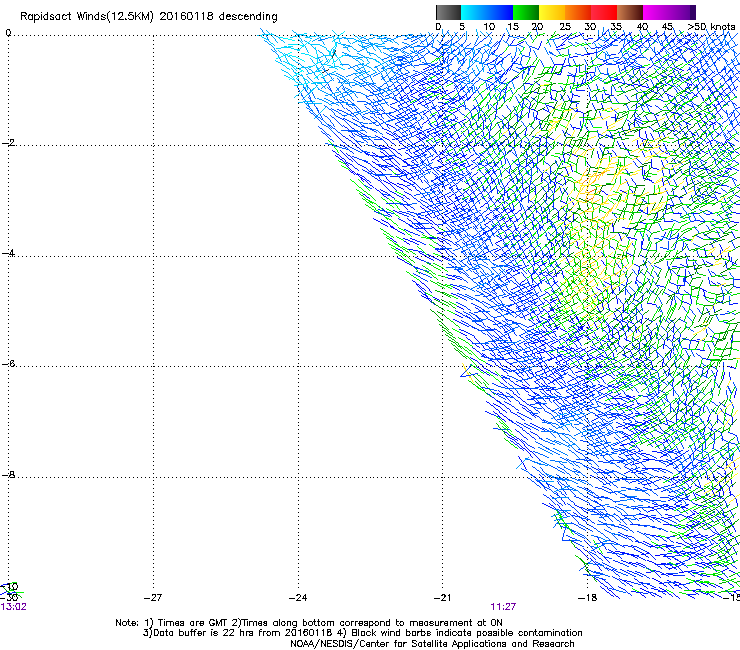
Task: Click the legend value "45"
Action: tap(667, 27)
